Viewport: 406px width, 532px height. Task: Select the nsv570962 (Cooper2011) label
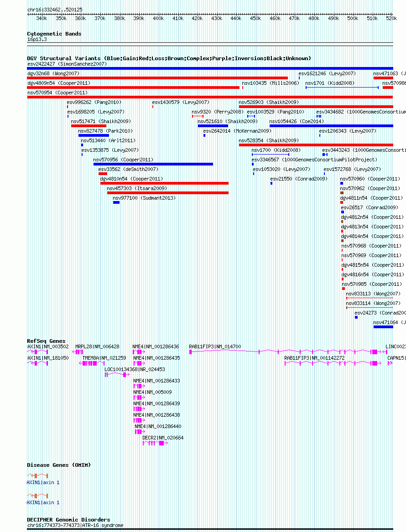(x=370, y=188)
